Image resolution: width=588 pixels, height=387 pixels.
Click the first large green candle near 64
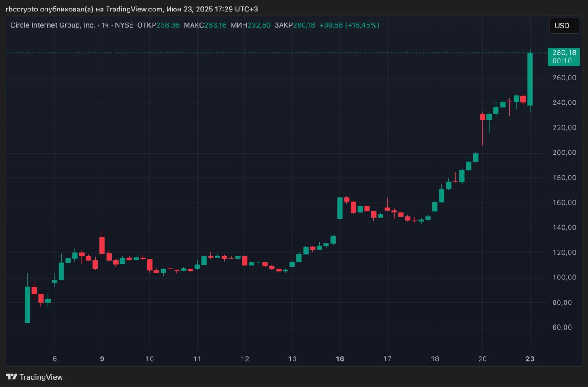click(27, 305)
